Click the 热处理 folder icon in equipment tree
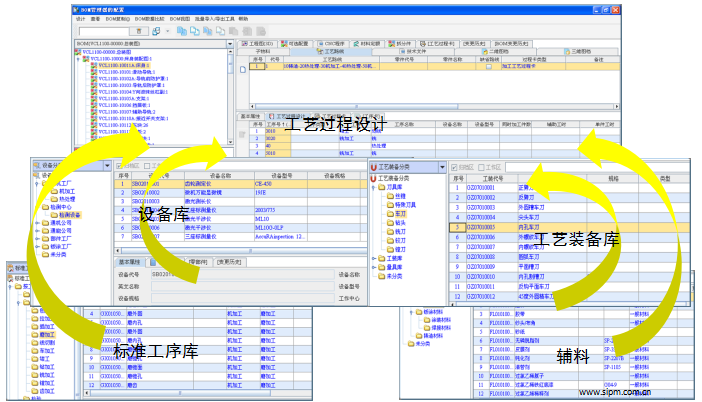 (54, 199)
